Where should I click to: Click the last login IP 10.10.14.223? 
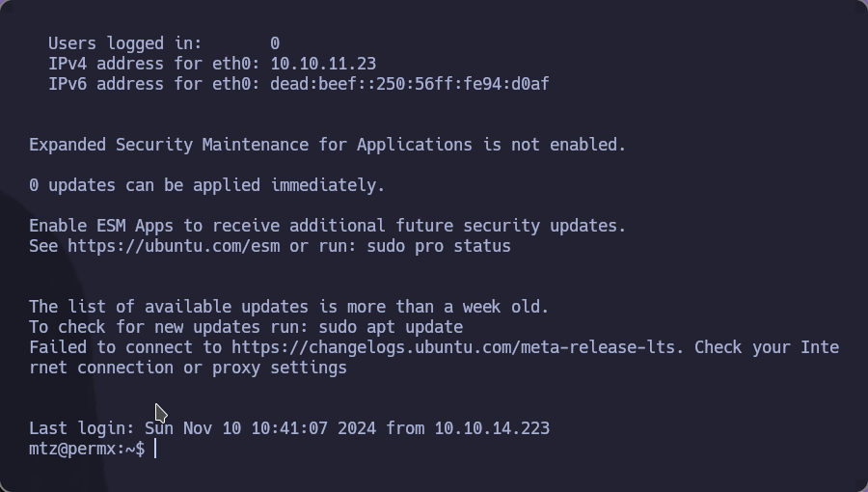click(492, 428)
